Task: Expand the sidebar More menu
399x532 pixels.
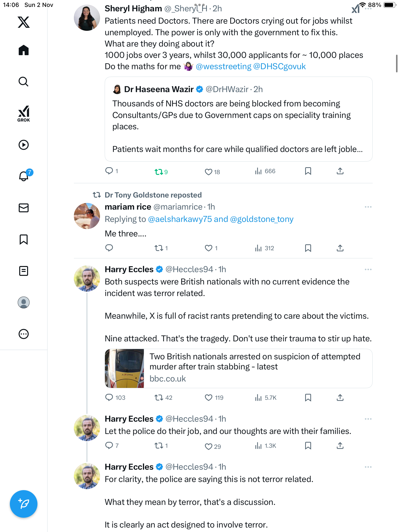Action: [24, 334]
